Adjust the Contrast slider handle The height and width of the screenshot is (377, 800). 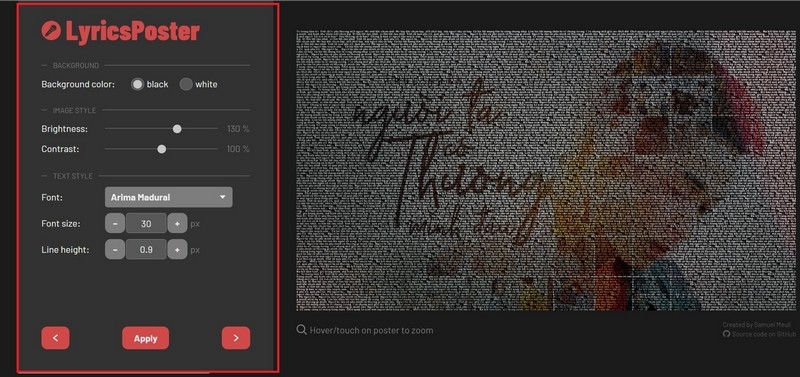click(162, 149)
